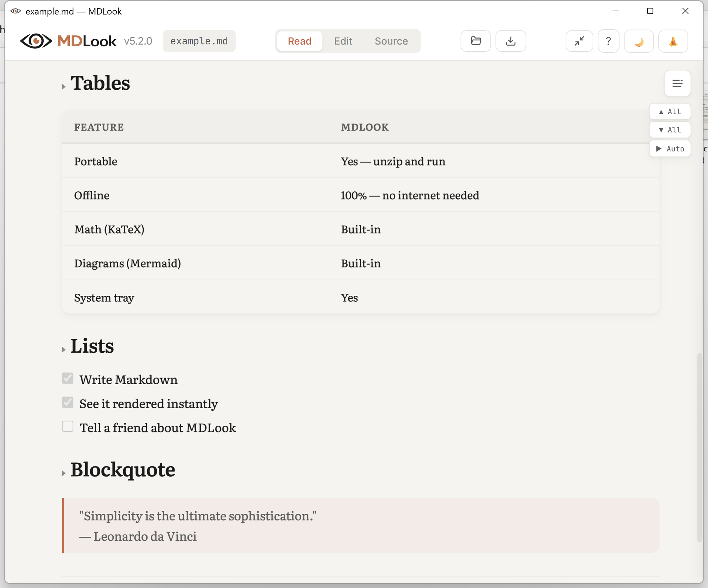Image resolution: width=708 pixels, height=588 pixels.
Task: Click the MDLook eye logo icon
Action: tap(36, 41)
